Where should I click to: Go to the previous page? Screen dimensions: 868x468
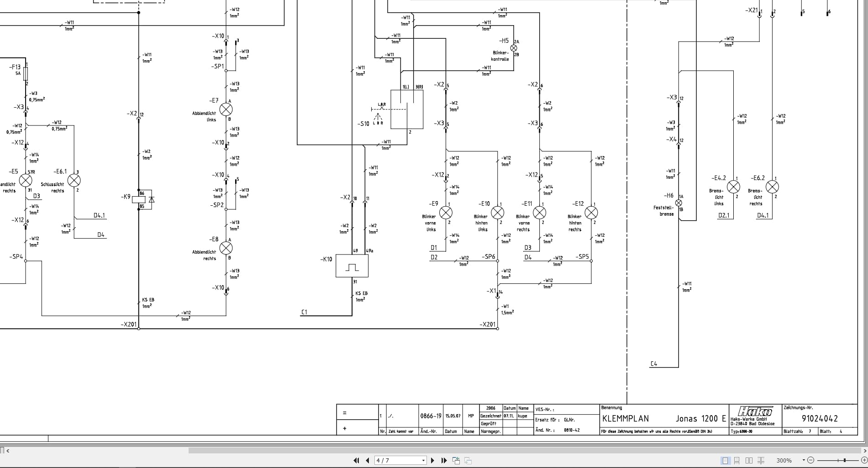pos(367,460)
